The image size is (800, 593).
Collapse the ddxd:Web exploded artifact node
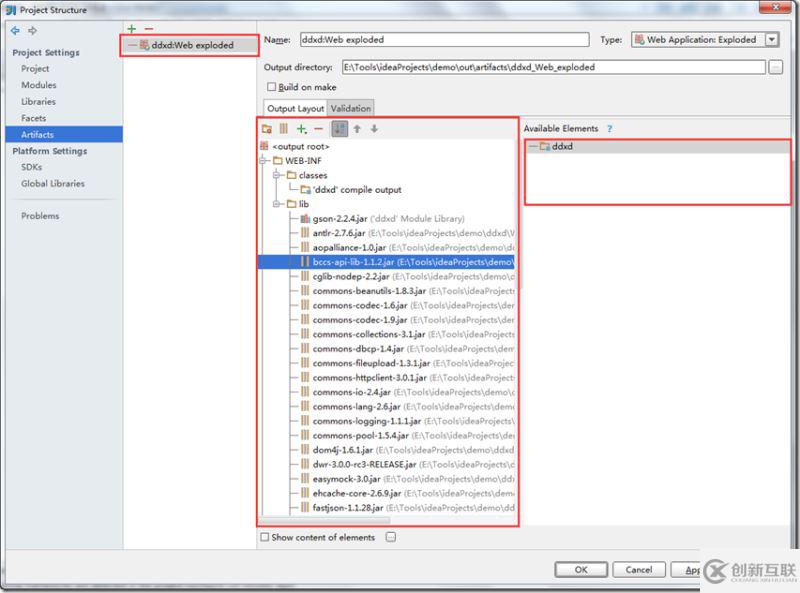coord(133,45)
